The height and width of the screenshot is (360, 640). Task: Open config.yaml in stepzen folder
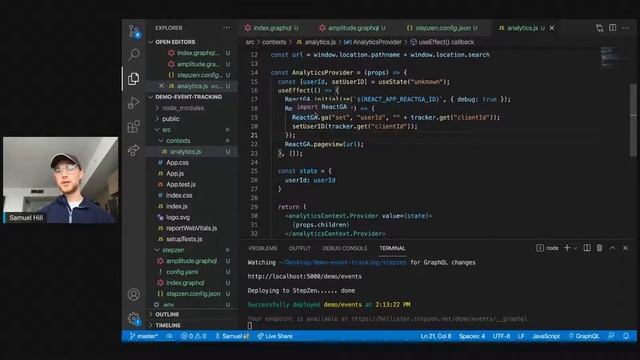(x=182, y=272)
